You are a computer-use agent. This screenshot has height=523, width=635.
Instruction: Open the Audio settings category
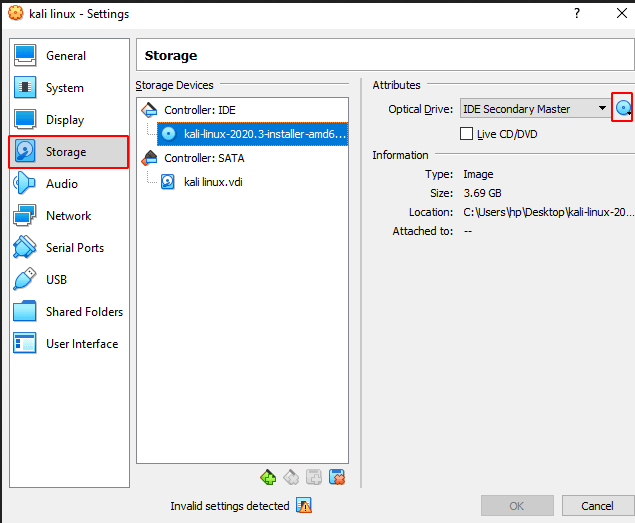click(x=69, y=184)
